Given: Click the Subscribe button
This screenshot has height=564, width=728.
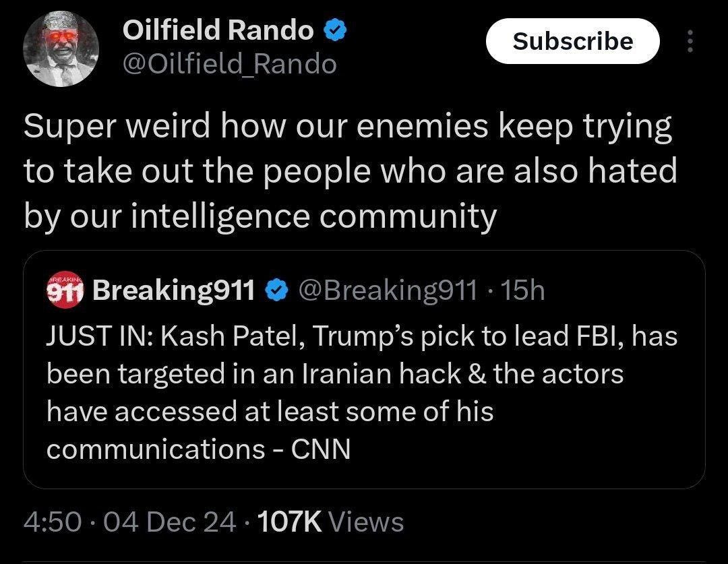Looking at the screenshot, I should coord(572,41).
